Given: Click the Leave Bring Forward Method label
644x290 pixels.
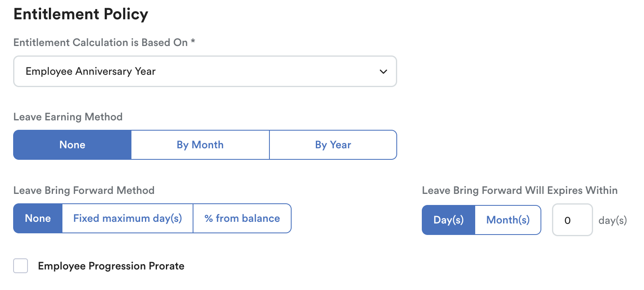Looking at the screenshot, I should [84, 190].
